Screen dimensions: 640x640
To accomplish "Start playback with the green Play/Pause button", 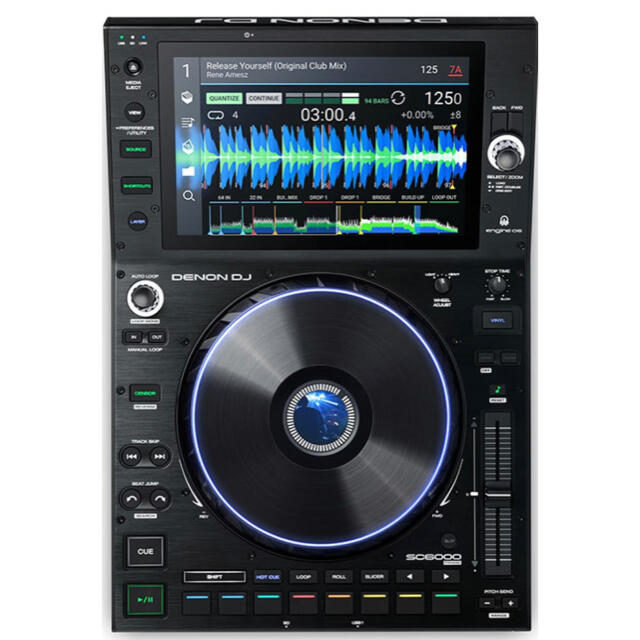I will [145, 600].
